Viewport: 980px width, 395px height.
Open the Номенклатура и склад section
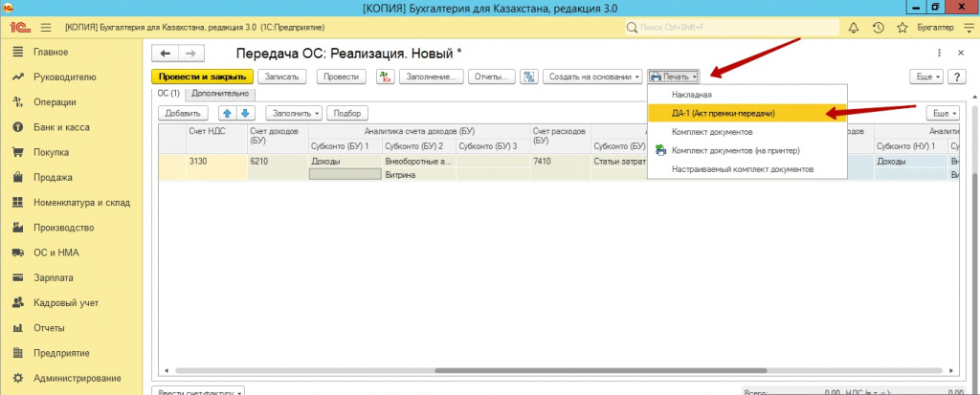pyautogui.click(x=82, y=203)
